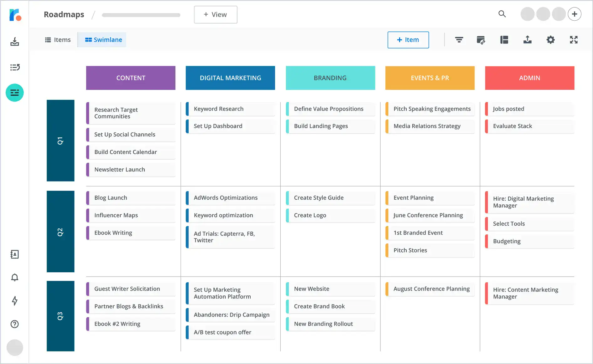Open the filter options in the roadmap toolbar
This screenshot has height=364, width=593.
[459, 40]
